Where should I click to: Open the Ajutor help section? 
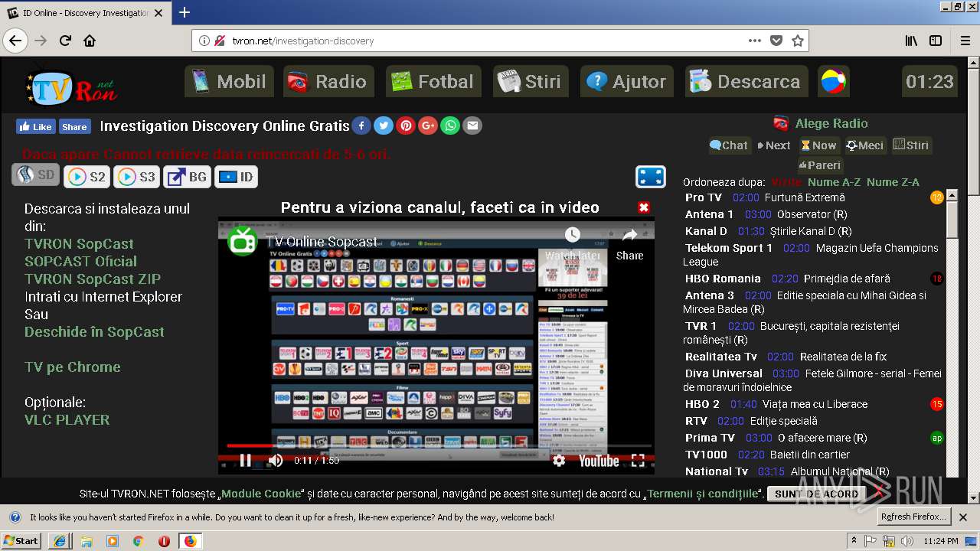(x=626, y=81)
